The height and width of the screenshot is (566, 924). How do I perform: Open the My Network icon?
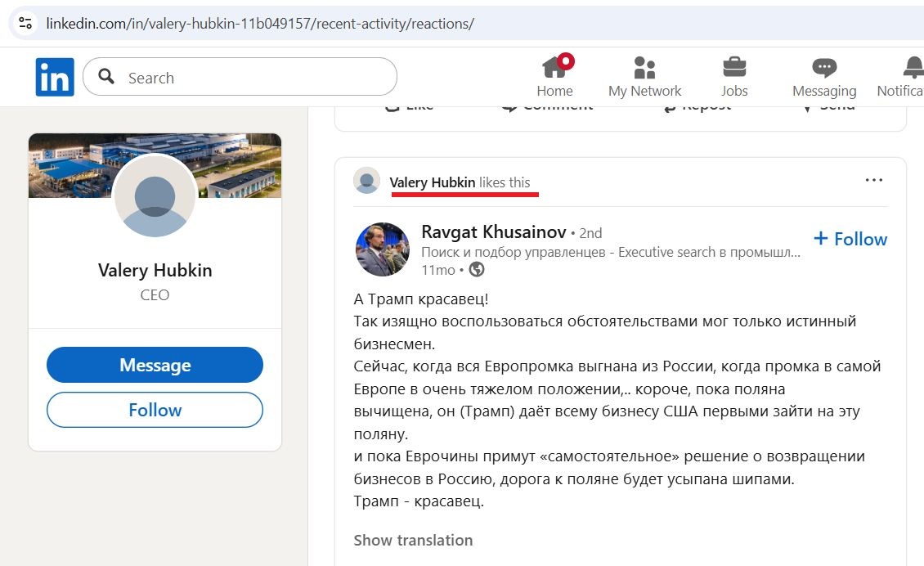[x=644, y=67]
